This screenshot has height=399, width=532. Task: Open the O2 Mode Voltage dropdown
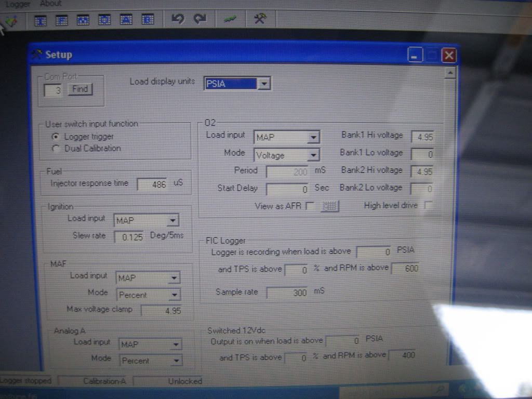[x=313, y=155]
